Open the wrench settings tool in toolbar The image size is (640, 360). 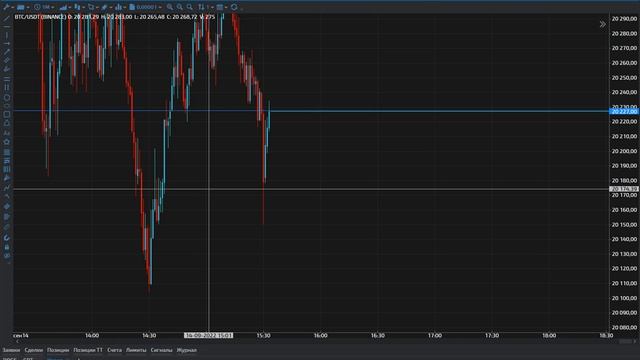pos(7,7)
